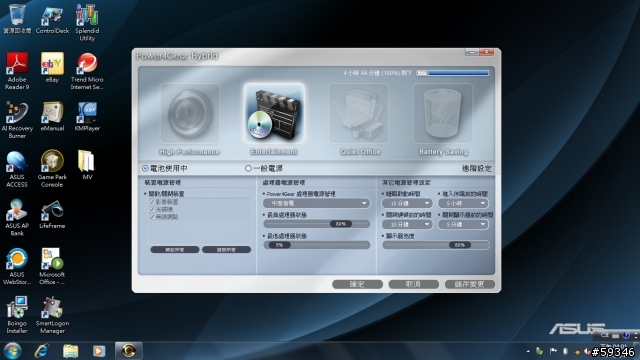This screenshot has width=640, height=360.
Task: Click the battery icon in system tray
Action: coord(565,351)
